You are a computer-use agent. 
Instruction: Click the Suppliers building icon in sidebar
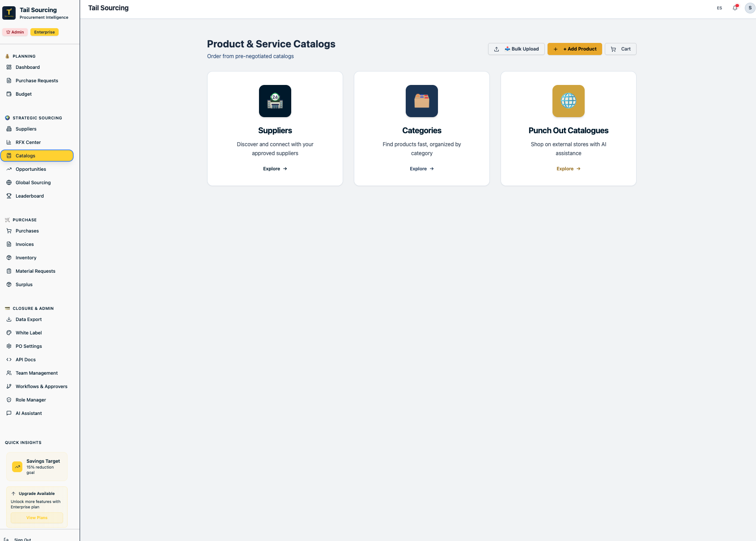click(x=9, y=129)
